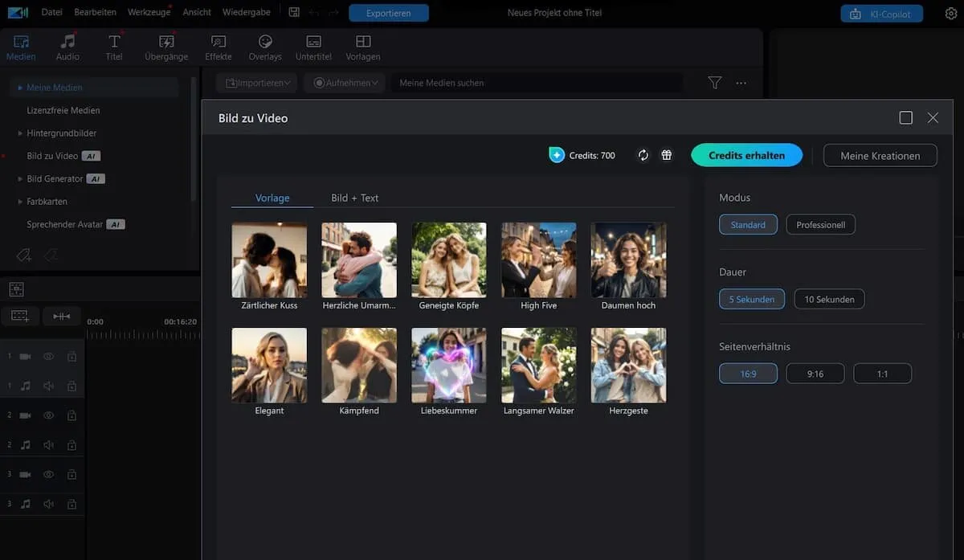Switch to the Bild + Text tab
Image resolution: width=964 pixels, height=560 pixels.
click(354, 197)
